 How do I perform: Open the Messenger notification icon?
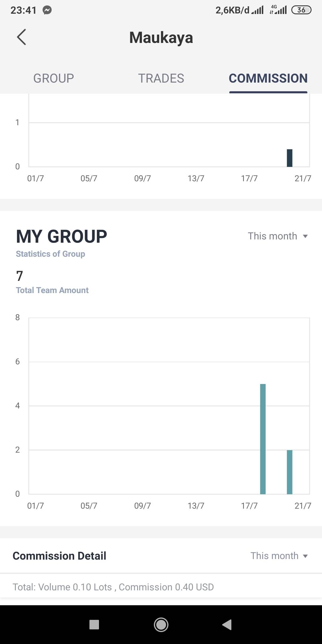pyautogui.click(x=47, y=10)
